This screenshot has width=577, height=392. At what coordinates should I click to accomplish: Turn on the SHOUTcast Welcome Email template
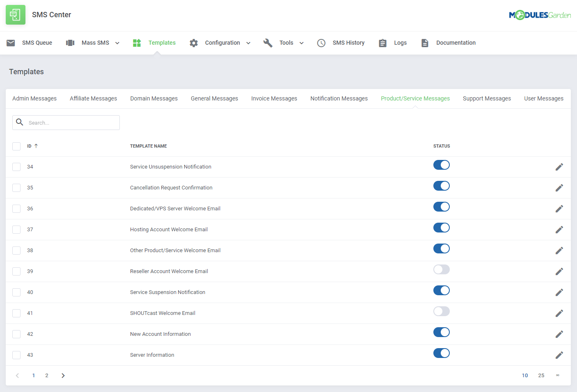(x=441, y=311)
